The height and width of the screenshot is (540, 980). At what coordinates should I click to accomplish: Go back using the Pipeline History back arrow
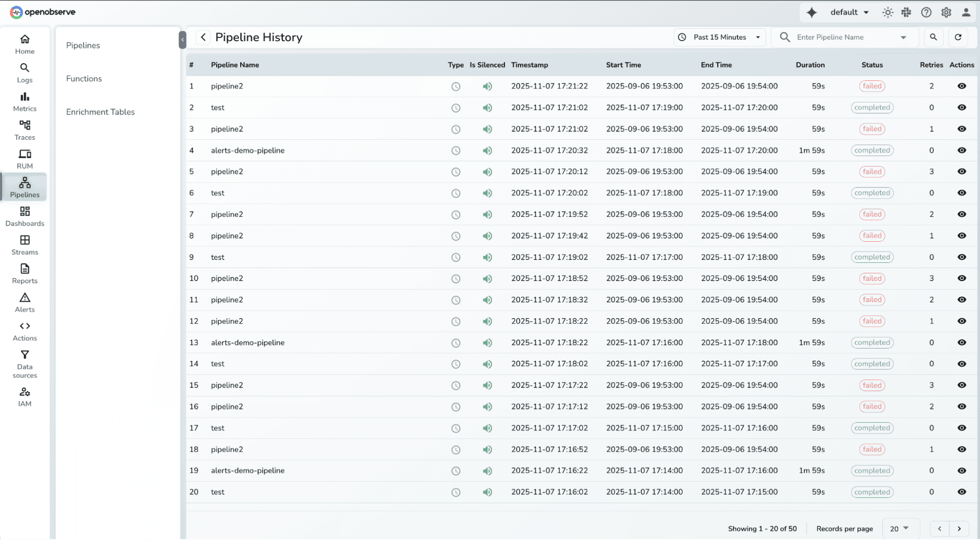coord(202,37)
